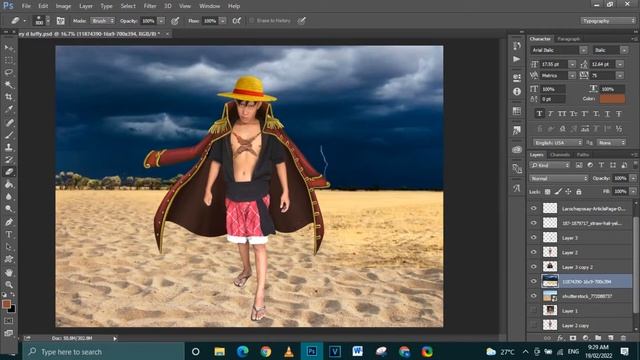640x360 pixels.
Task: Click the text Color swatch in Character panel
Action: point(612,99)
